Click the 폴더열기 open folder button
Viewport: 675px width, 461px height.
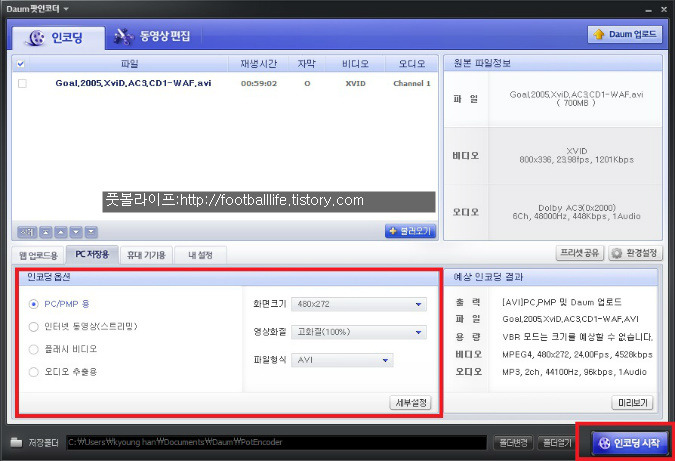pyautogui.click(x=557, y=442)
